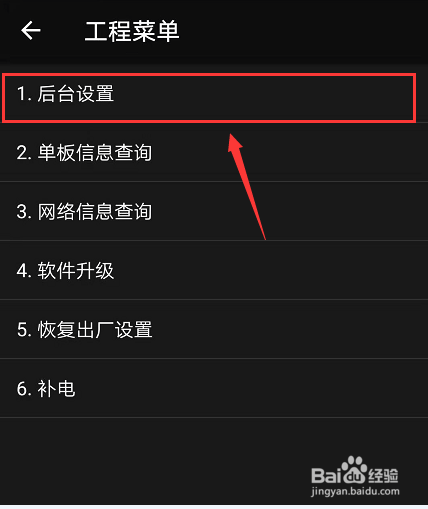Open 6. 补电 entry
The width and height of the screenshot is (428, 509).
click(x=214, y=388)
